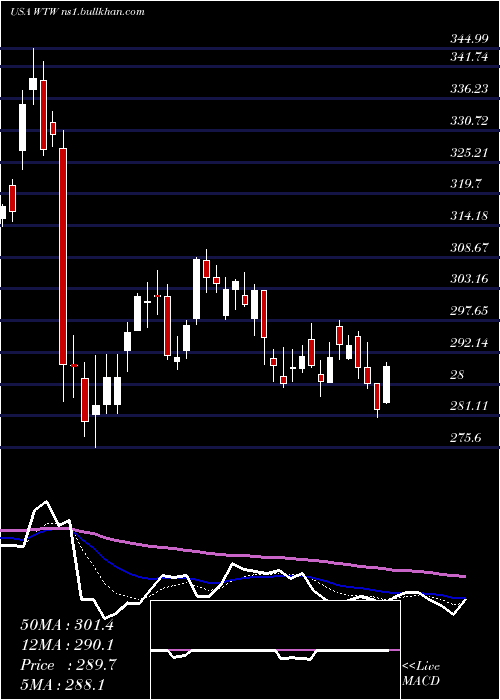Click the '5MA : 288.1' readout
This screenshot has width=500, height=700.
coord(62,685)
